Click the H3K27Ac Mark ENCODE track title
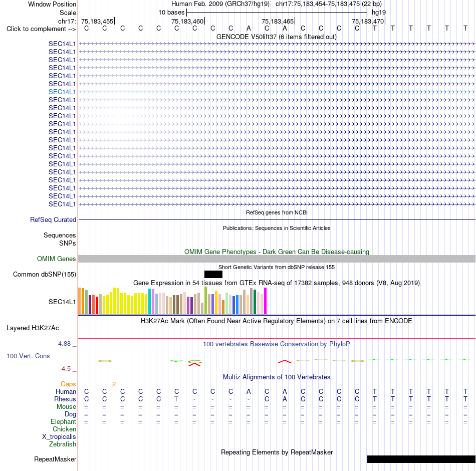 coord(276,321)
